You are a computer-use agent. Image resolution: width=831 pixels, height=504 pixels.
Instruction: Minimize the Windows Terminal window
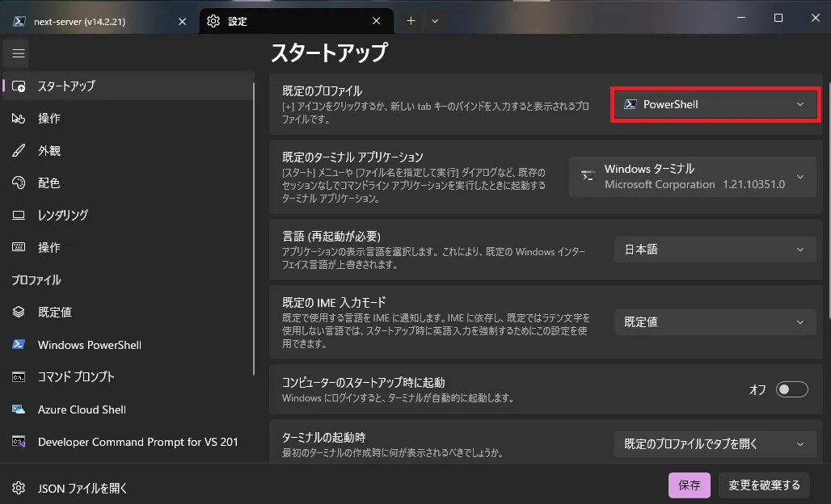tap(741, 18)
